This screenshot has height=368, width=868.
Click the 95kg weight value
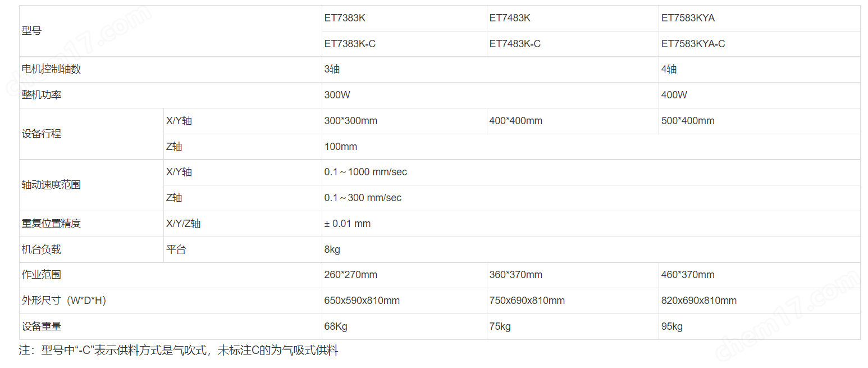pyautogui.click(x=671, y=326)
